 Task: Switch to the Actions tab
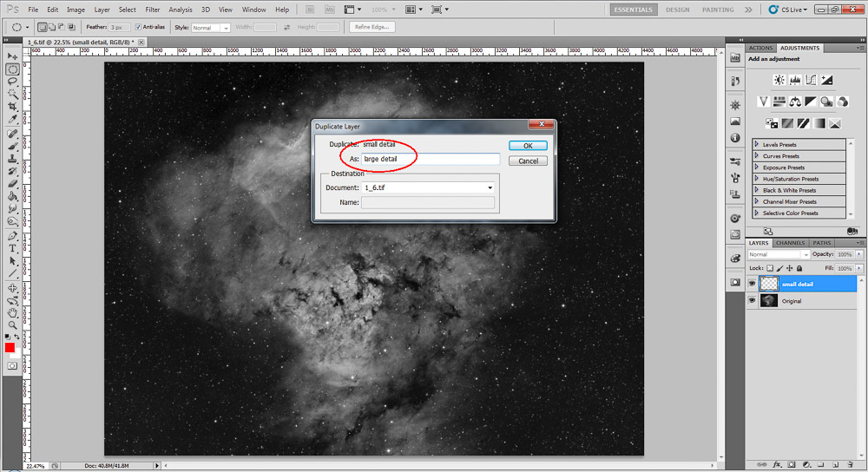760,48
